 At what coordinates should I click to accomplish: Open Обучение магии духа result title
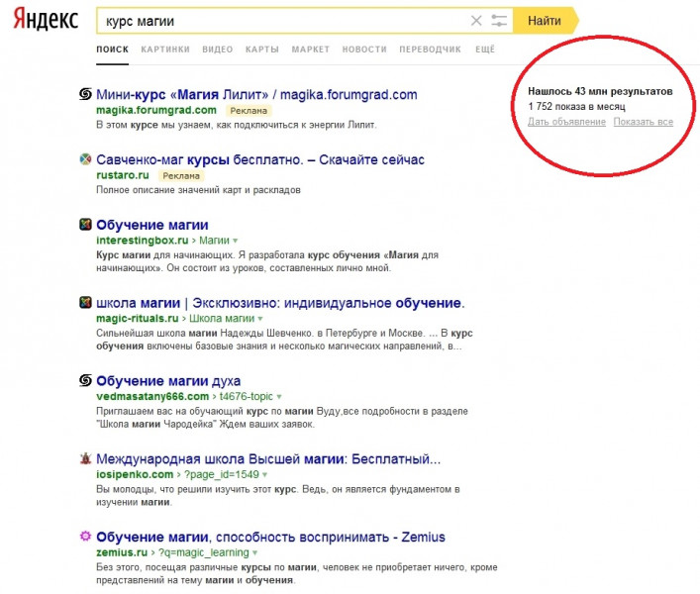168,381
